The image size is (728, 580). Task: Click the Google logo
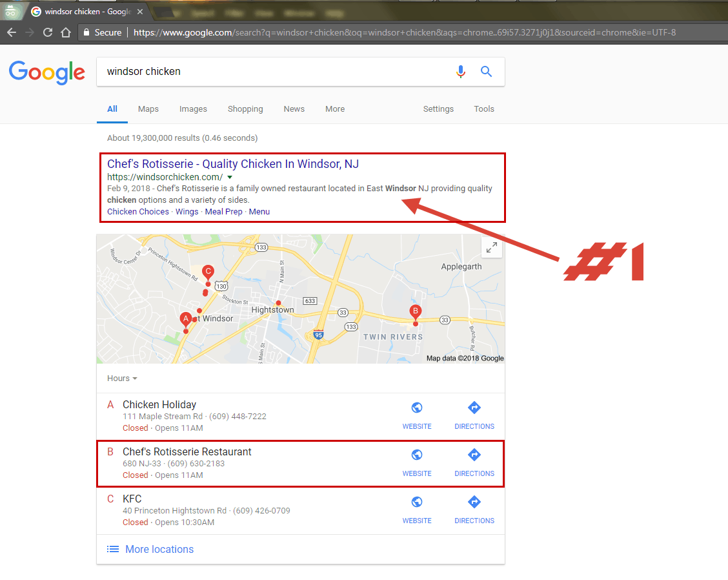(47, 72)
